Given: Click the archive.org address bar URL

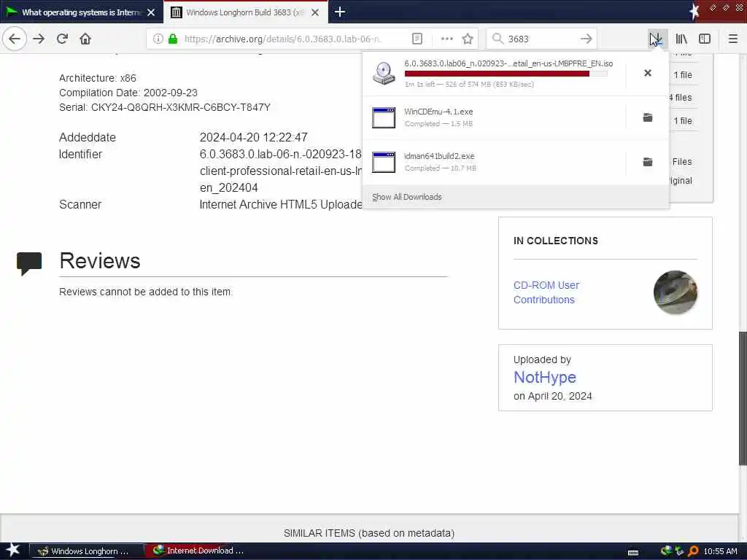Looking at the screenshot, I should point(282,39).
